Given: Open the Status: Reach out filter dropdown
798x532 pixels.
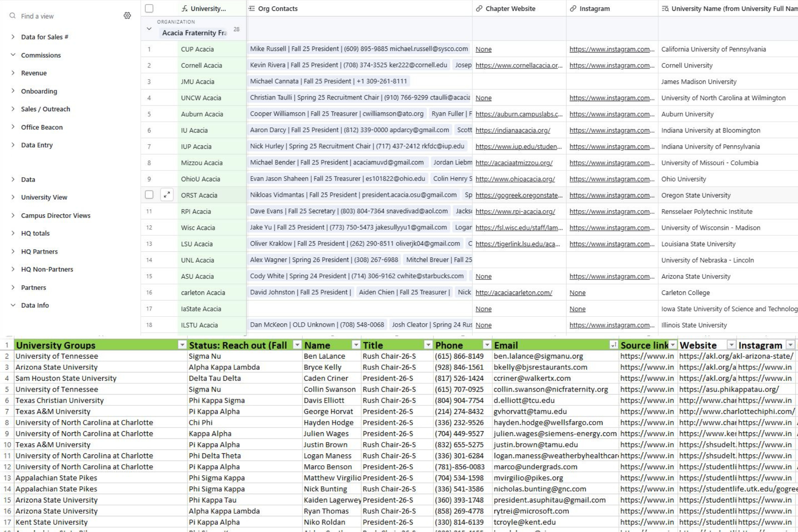Looking at the screenshot, I should [x=297, y=345].
